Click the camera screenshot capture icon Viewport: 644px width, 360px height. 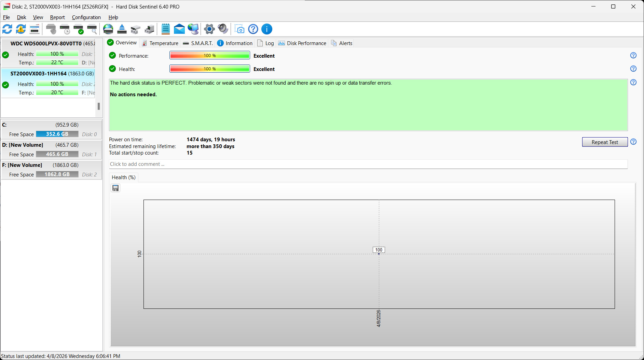point(239,29)
